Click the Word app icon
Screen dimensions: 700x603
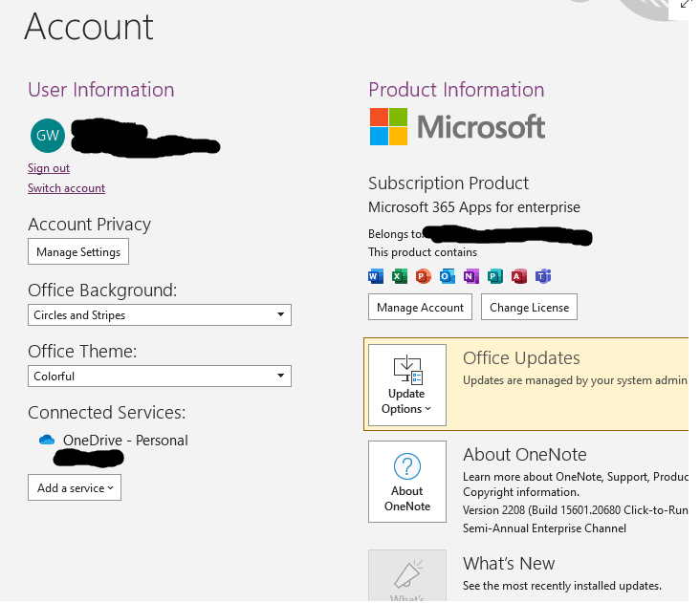[376, 276]
